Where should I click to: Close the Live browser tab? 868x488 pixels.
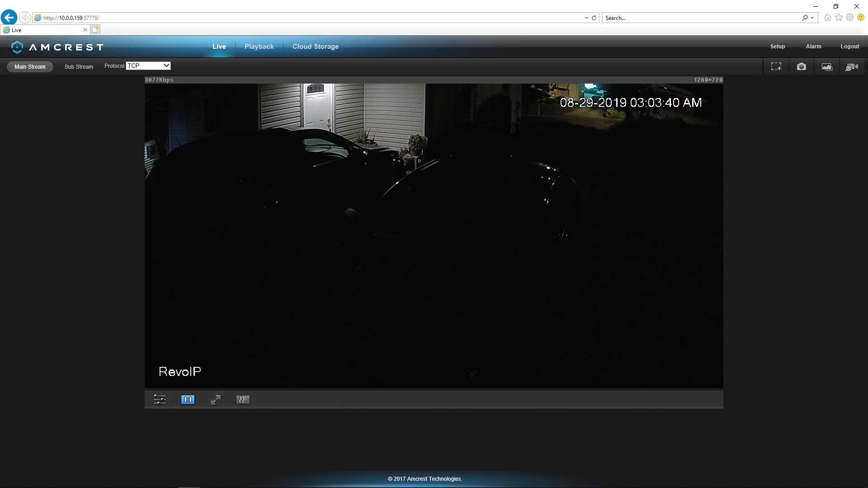[85, 30]
